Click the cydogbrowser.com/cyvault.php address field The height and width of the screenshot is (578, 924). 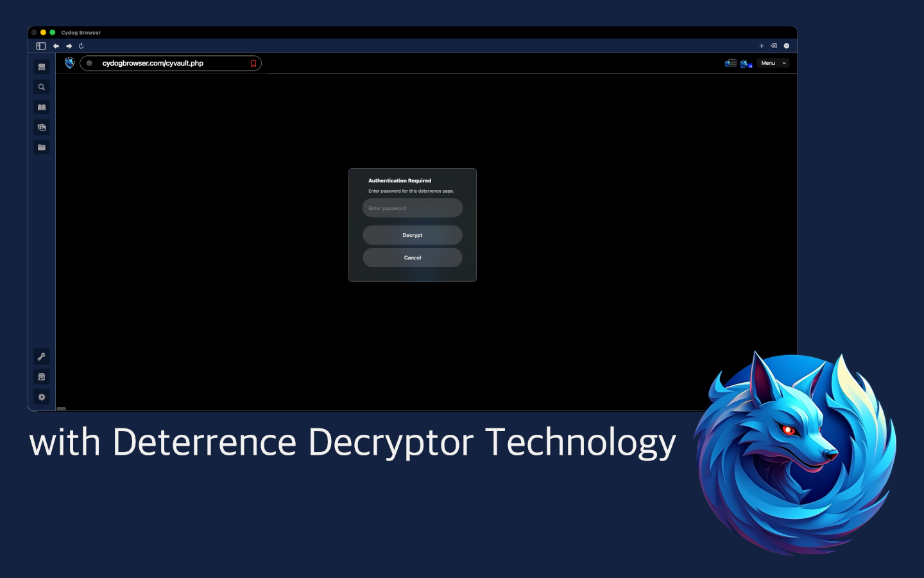point(171,63)
